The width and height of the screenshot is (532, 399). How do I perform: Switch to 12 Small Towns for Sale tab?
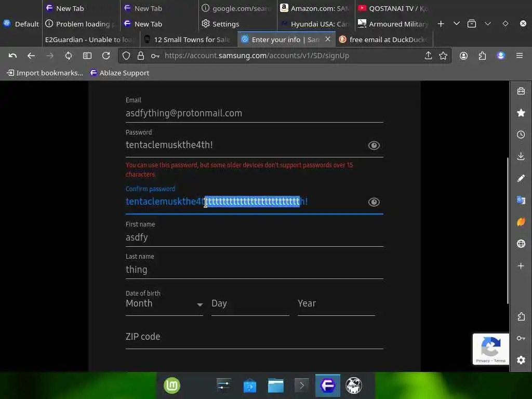(189, 39)
